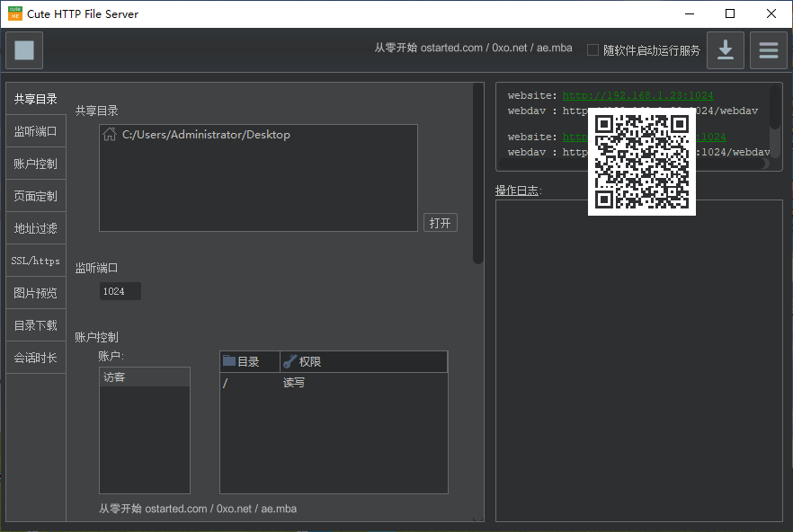Click the second website link ending in :1024
793x532 pixels.
[644, 137]
